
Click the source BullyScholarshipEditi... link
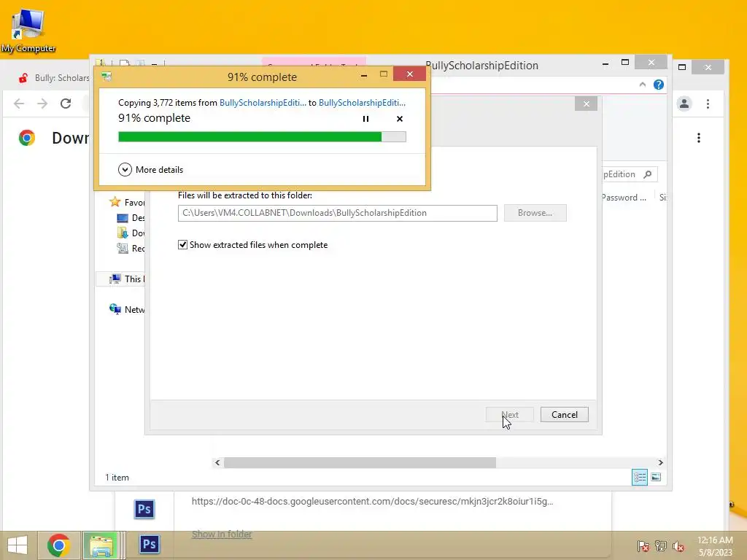263,103
